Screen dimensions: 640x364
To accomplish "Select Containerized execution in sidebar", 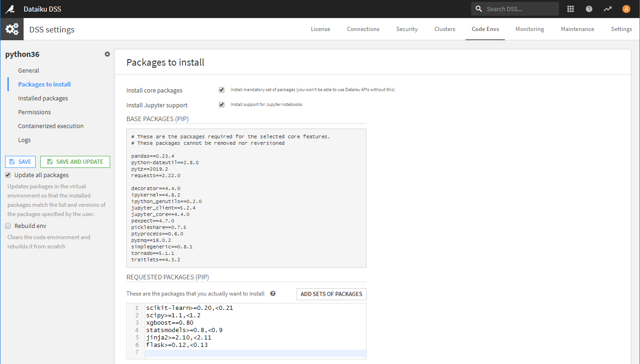I will [x=51, y=126].
